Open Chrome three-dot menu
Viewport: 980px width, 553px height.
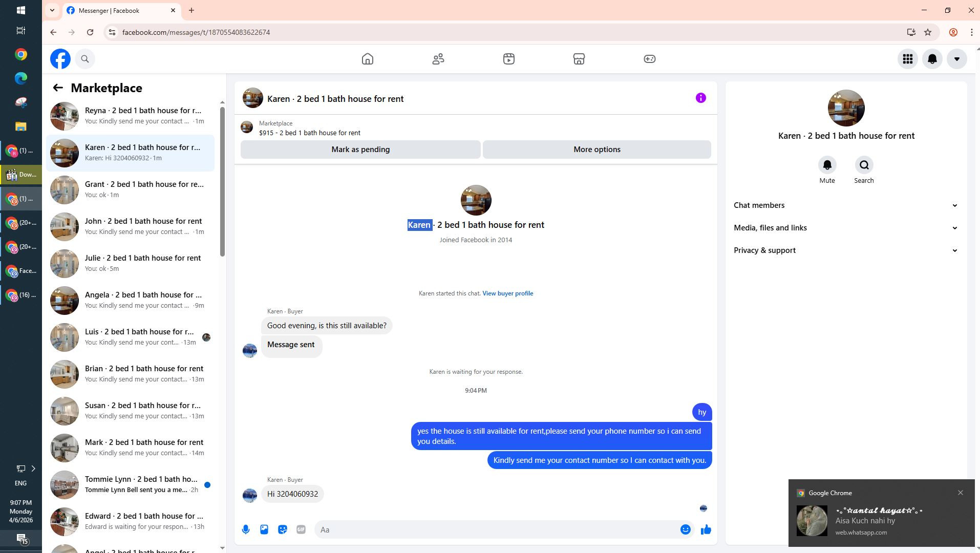[x=971, y=32]
